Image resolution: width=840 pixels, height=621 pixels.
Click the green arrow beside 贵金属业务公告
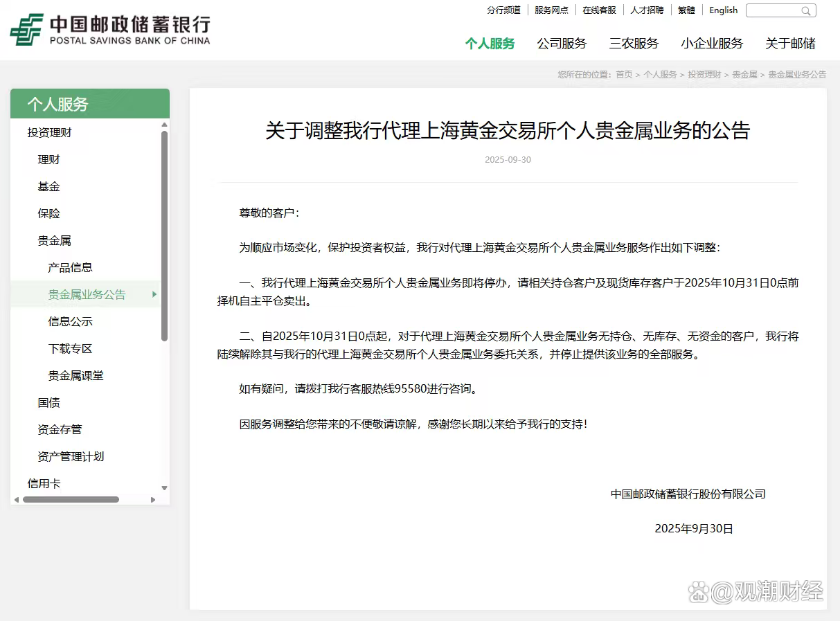pos(155,294)
